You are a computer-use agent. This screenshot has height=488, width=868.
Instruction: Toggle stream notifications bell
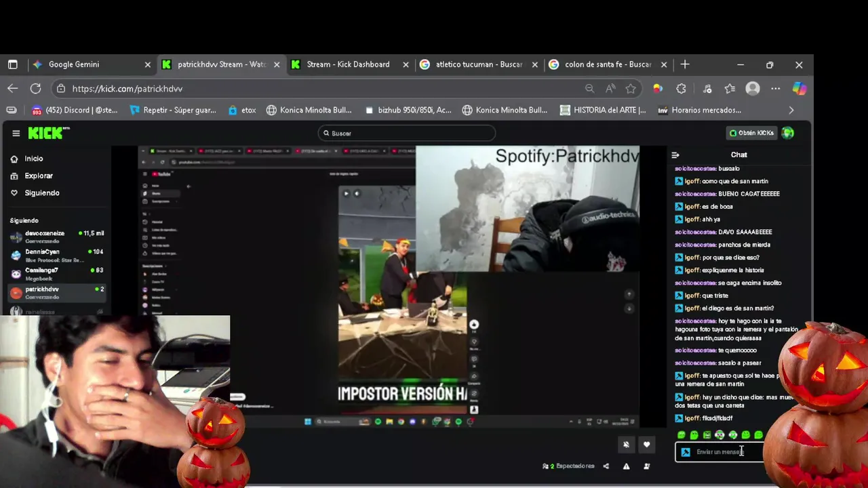626,445
